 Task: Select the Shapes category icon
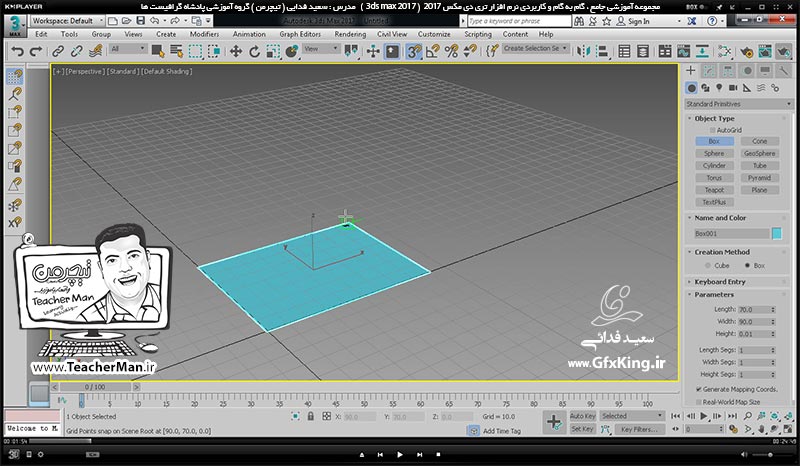(x=705, y=88)
